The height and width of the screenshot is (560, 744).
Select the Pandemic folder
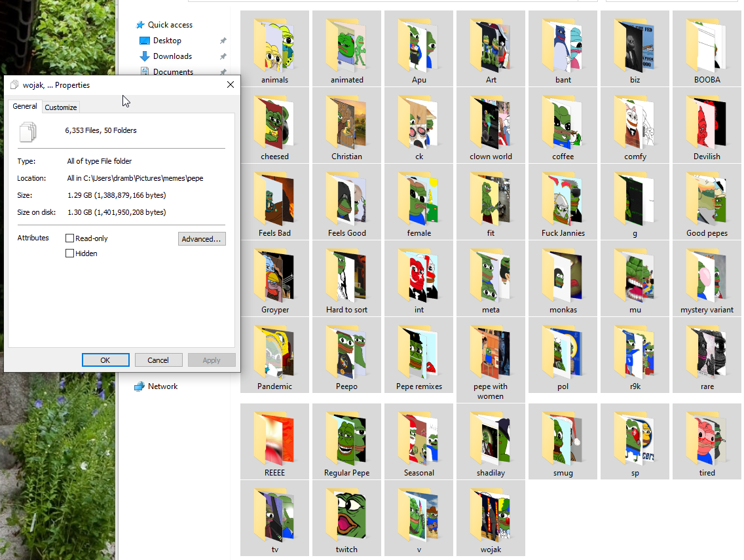coord(274,355)
